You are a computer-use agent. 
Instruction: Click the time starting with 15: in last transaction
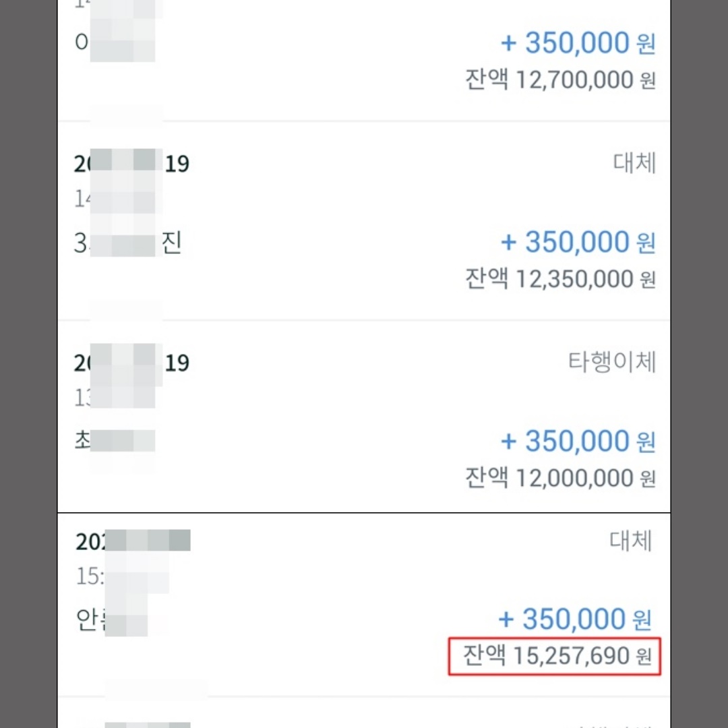coord(122,576)
